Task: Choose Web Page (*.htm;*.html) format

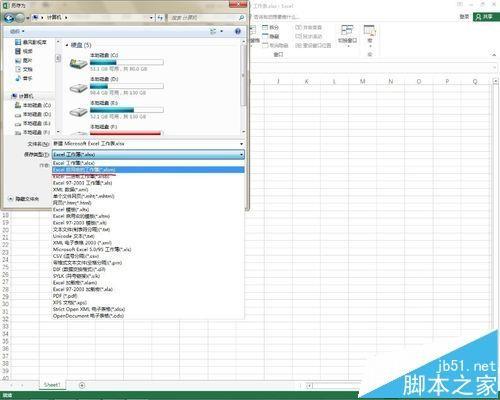Action: click(148, 203)
